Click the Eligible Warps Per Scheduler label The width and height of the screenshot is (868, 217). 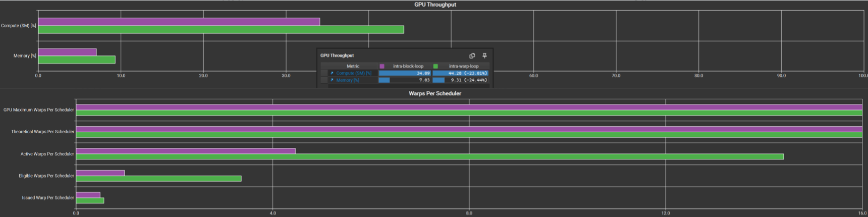tap(46, 176)
